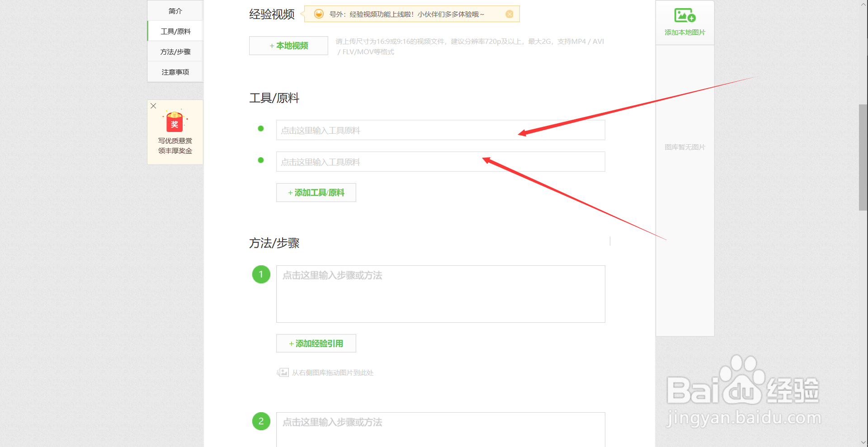Click the first 工具原料 input field

point(440,130)
